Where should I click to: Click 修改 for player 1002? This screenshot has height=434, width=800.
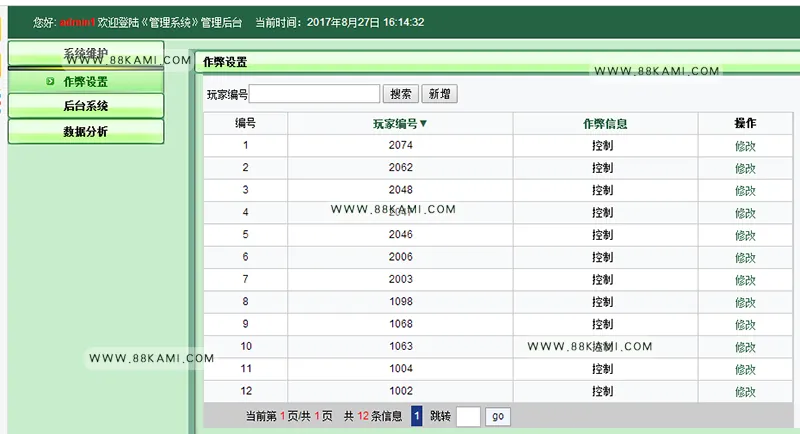745,392
